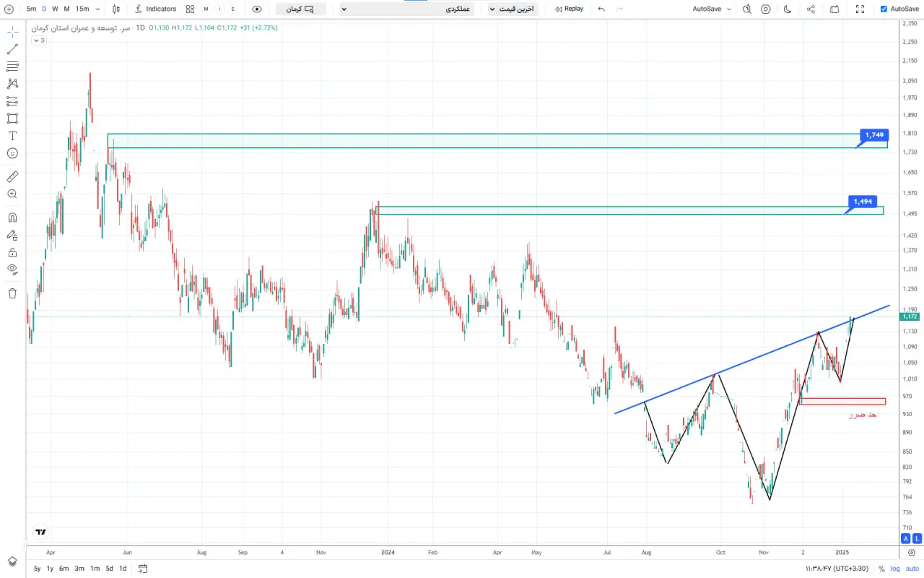Select the M monthly timeframe
The width and height of the screenshot is (924, 578).
(67, 9)
